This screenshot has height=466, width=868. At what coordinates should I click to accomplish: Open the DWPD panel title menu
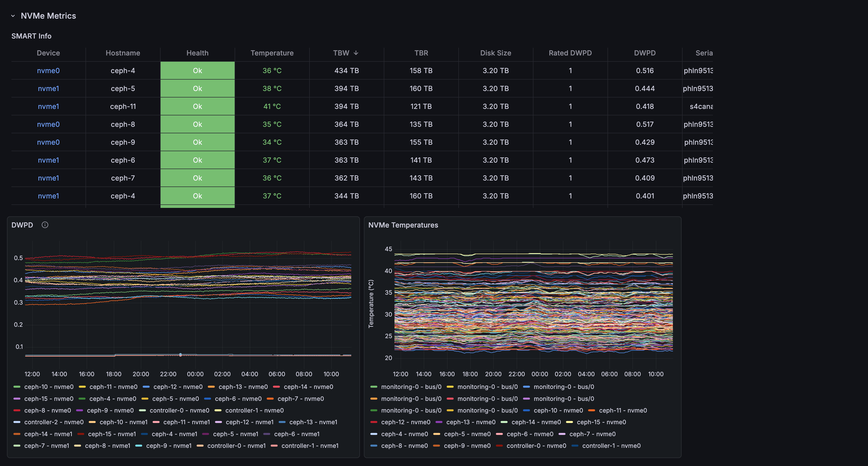pos(22,225)
